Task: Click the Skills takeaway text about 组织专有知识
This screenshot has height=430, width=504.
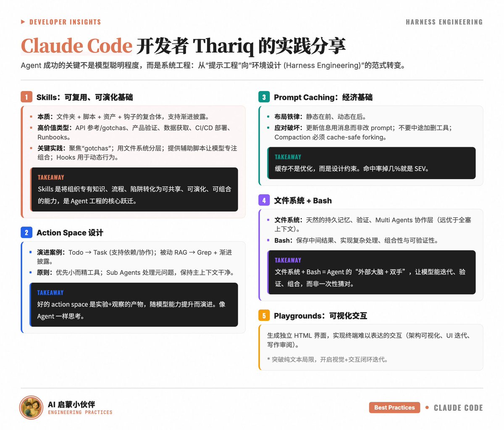Action: tap(134, 195)
